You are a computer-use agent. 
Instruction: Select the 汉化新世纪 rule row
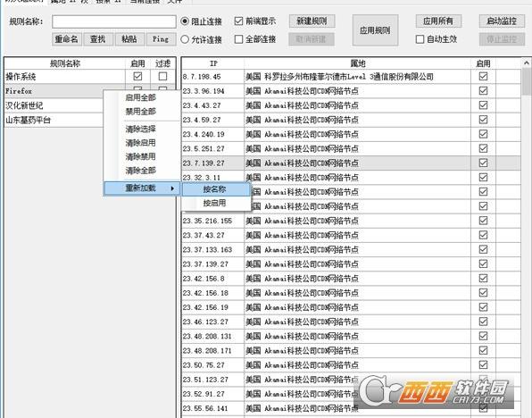54,105
